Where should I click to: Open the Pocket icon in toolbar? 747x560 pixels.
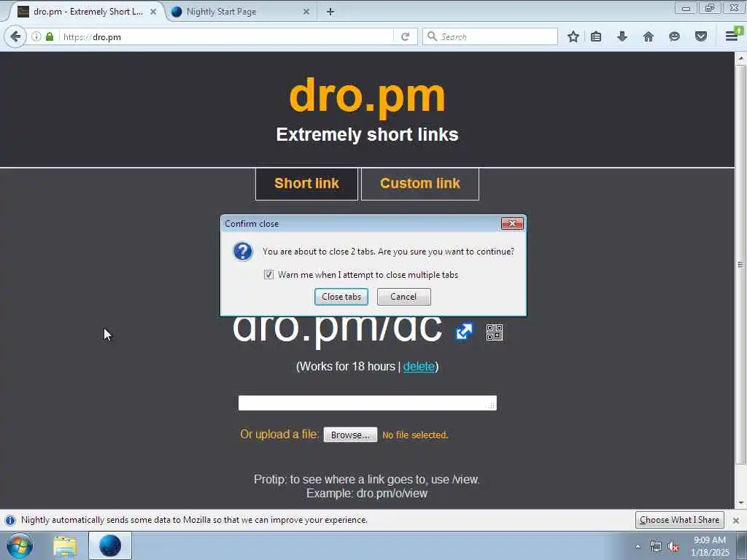701,36
